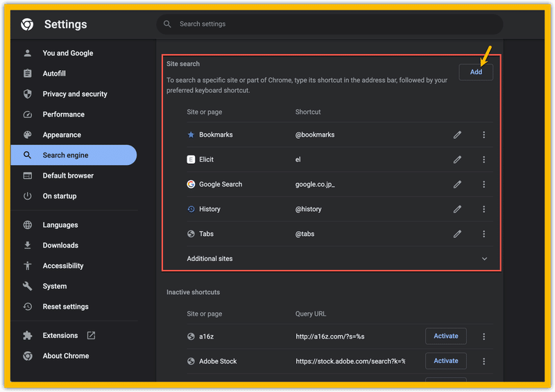
Task: Click the Tabs globe icon
Action: coord(191,234)
